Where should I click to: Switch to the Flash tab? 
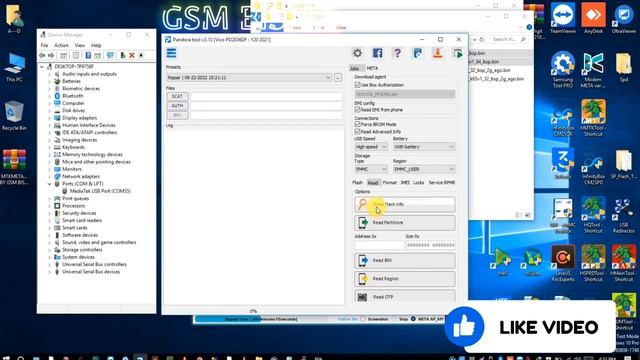tap(358, 182)
